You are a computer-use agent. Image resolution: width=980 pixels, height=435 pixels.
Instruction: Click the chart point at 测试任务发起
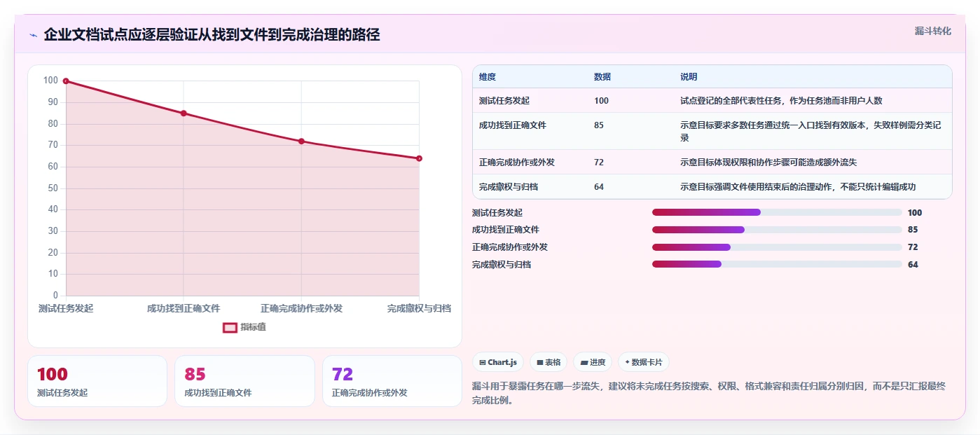(x=66, y=81)
